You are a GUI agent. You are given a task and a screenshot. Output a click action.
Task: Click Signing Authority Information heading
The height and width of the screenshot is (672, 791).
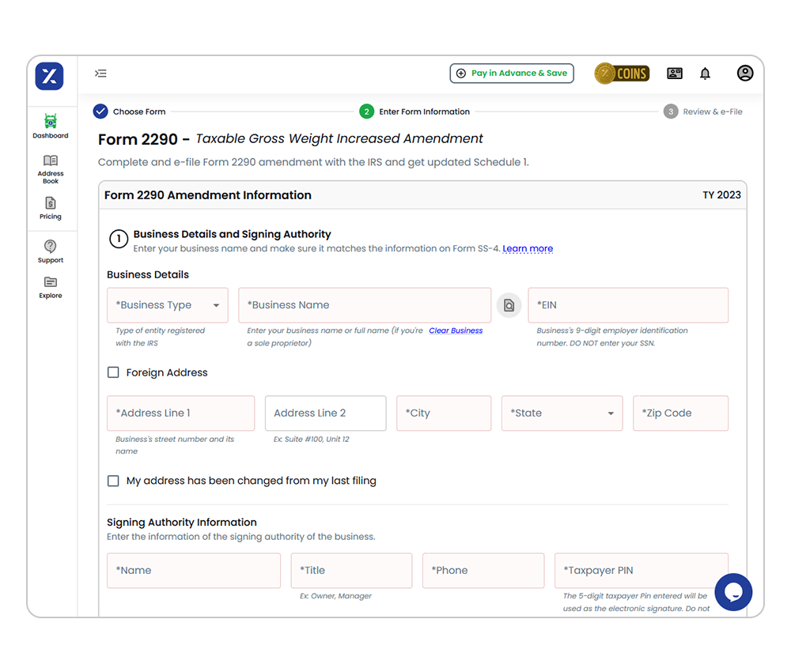[x=182, y=523]
